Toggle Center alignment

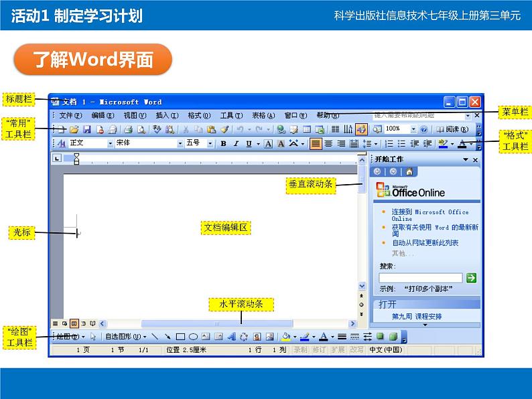click(x=328, y=144)
